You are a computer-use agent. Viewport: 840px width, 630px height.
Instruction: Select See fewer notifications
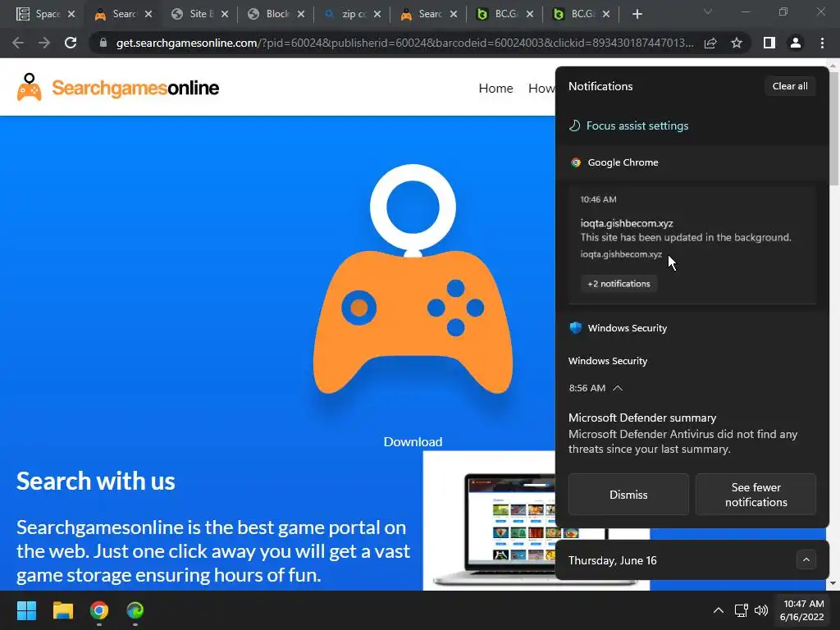point(756,495)
